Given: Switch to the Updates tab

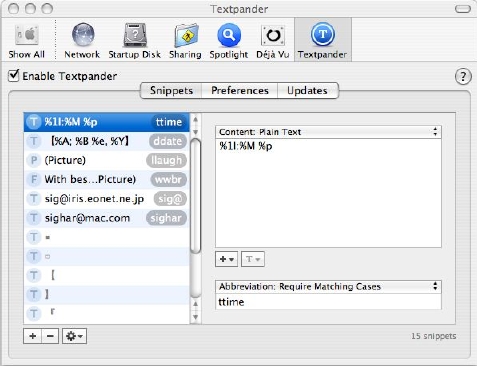Looking at the screenshot, I should 307,91.
